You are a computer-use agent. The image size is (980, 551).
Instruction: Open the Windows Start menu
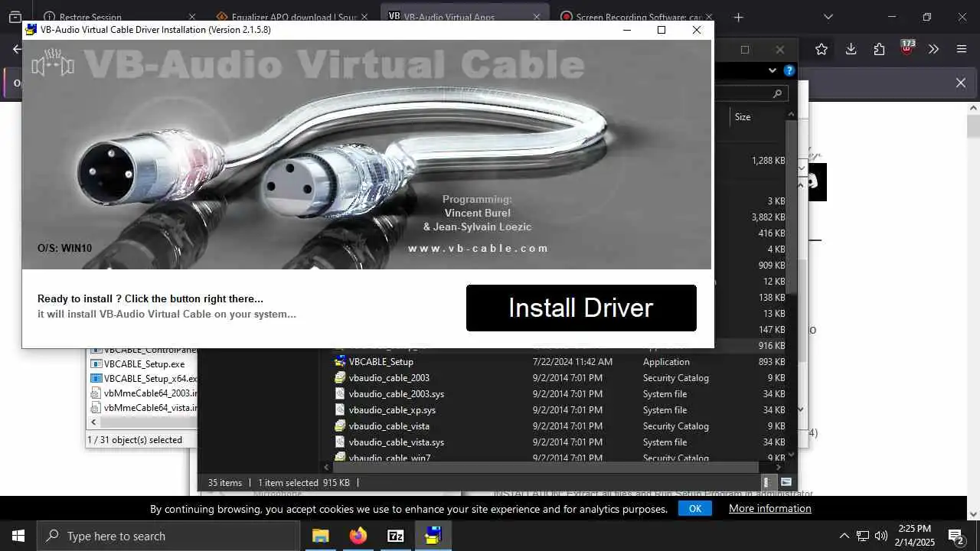click(18, 536)
